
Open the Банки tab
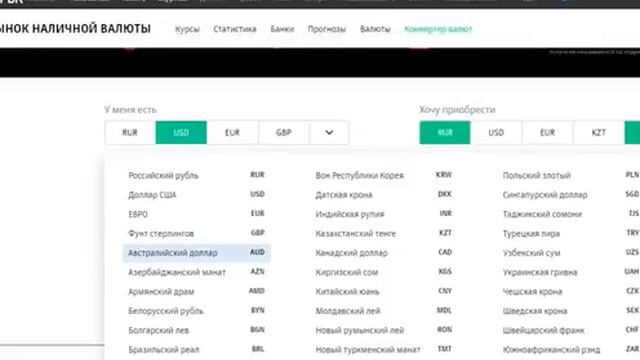tap(282, 29)
